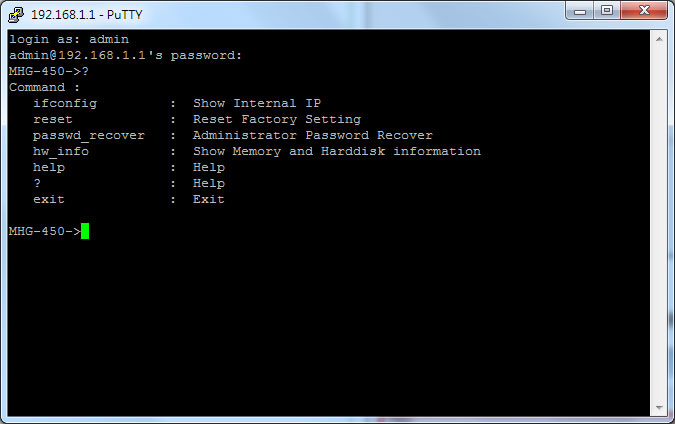Screen dimensions: 675x424
Task: Click 'Administrator Password Recover' text
Action: (313, 135)
